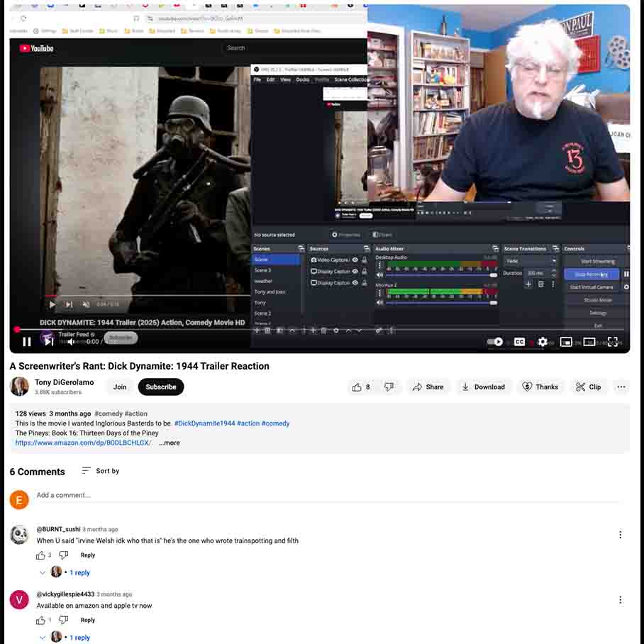Click the orange E user avatar
The height and width of the screenshot is (644, 644).
tap(19, 499)
